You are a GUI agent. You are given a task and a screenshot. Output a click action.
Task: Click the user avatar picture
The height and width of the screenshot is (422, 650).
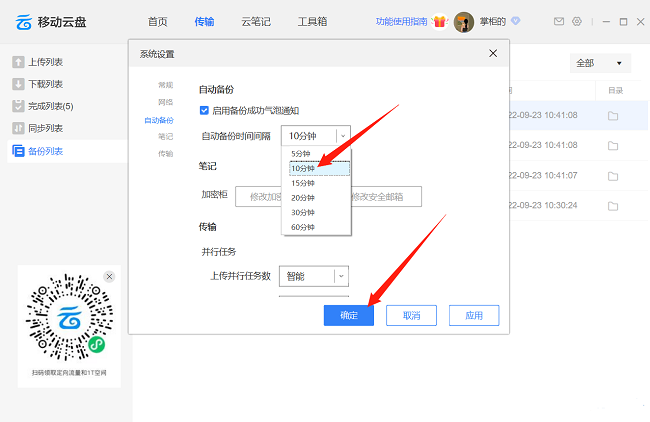(464, 22)
